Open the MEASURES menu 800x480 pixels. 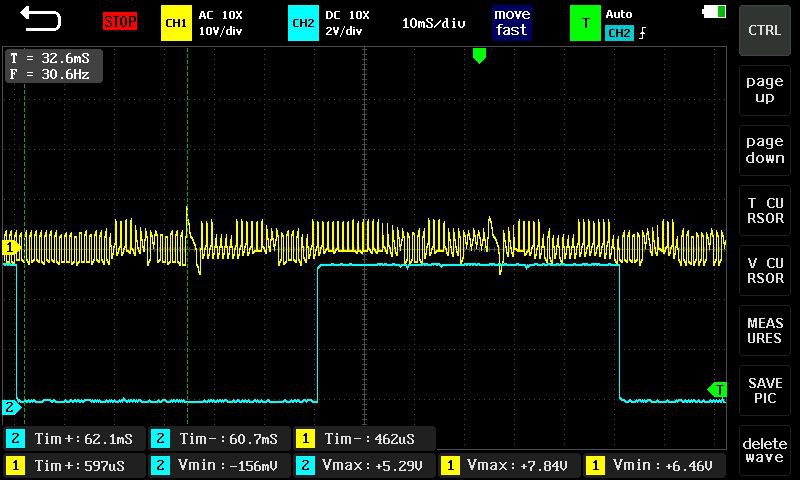(x=764, y=331)
